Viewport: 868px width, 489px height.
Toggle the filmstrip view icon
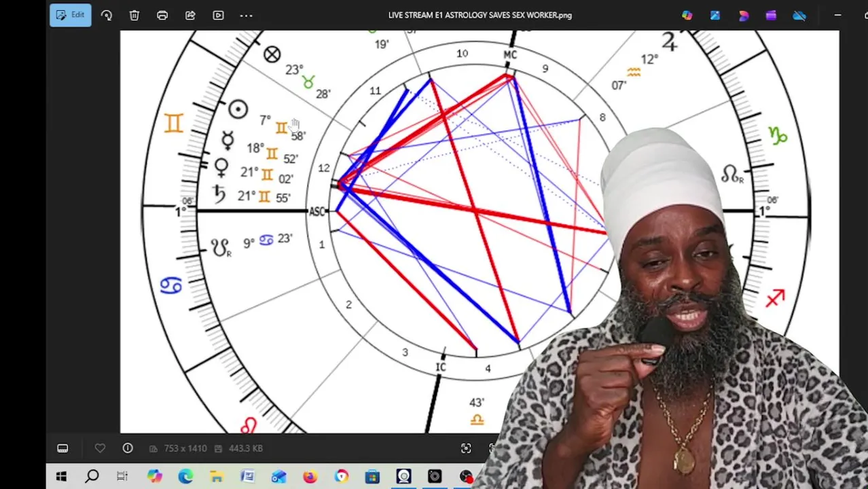coord(62,448)
